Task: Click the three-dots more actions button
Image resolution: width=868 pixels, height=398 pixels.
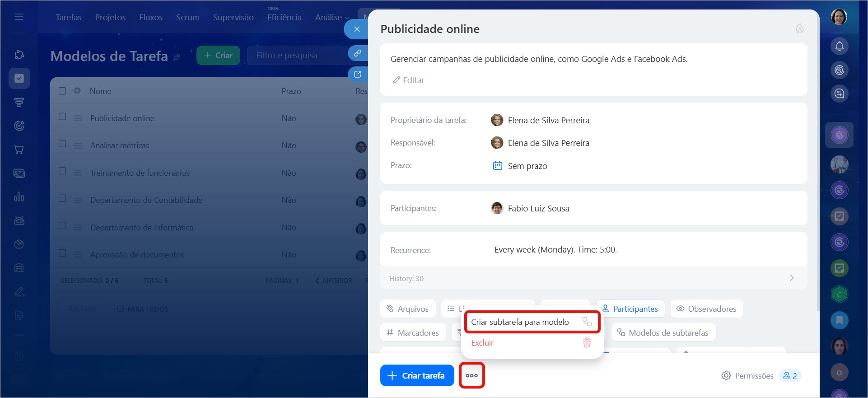Action: [471, 375]
